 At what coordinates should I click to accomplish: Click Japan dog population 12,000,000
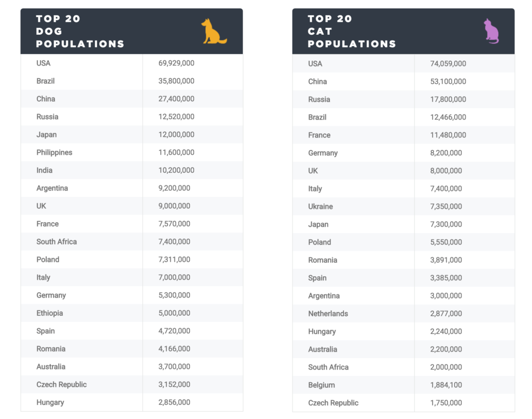[x=177, y=134]
